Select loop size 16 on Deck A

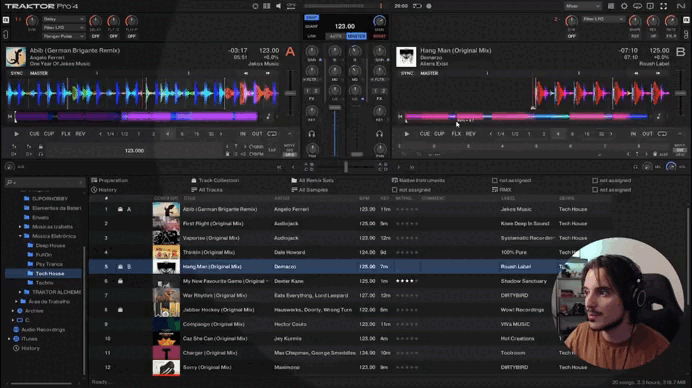click(196, 134)
